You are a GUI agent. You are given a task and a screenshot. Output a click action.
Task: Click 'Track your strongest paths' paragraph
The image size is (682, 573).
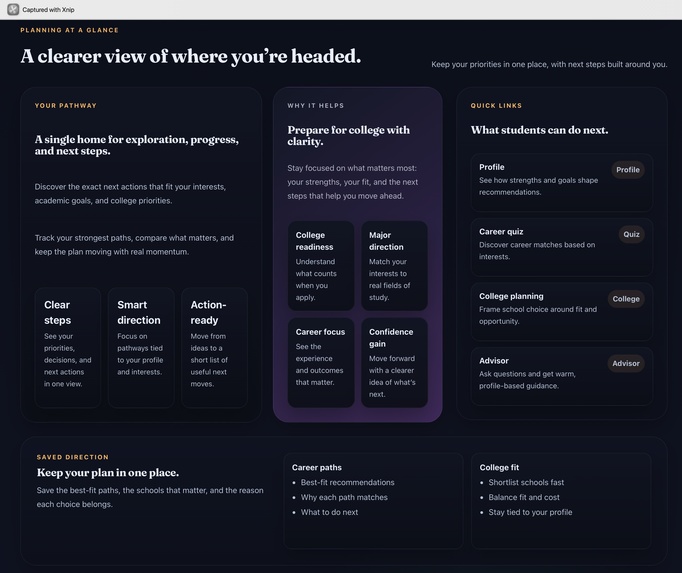click(x=134, y=245)
